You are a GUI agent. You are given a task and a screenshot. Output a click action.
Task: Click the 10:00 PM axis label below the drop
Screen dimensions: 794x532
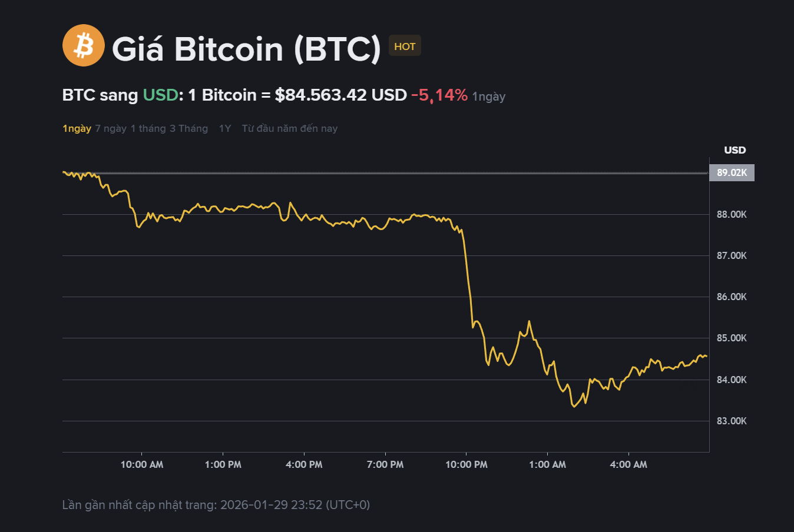click(x=466, y=464)
